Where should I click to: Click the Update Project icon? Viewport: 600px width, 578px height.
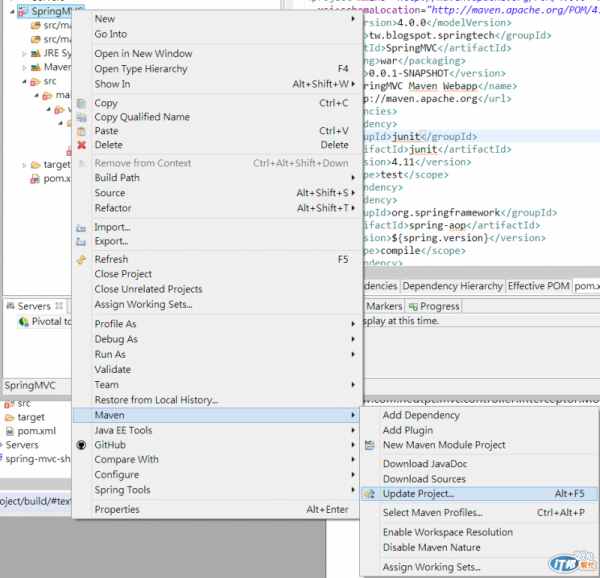[x=370, y=494]
